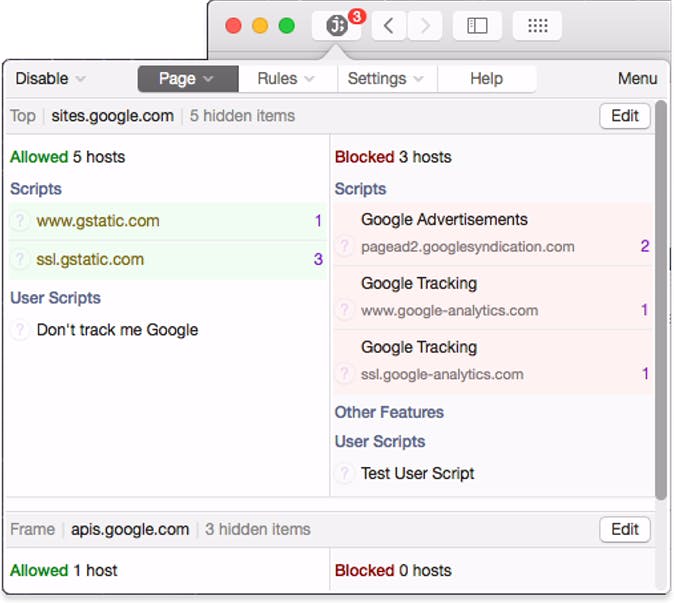Click Edit button for sites.google.com

pos(625,116)
